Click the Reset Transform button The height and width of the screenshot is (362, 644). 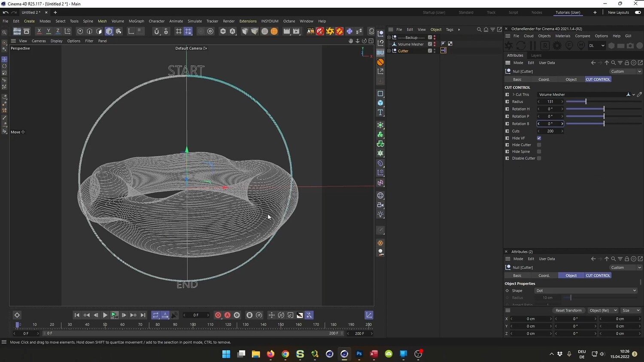click(568, 311)
